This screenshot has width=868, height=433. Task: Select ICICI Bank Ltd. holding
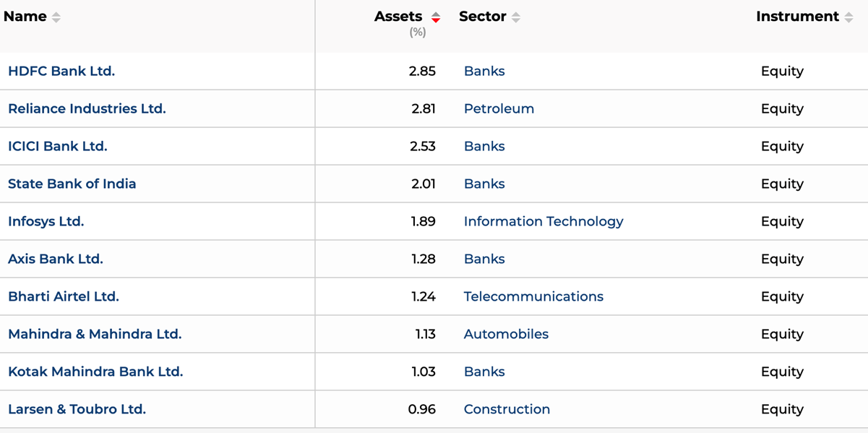pos(58,146)
